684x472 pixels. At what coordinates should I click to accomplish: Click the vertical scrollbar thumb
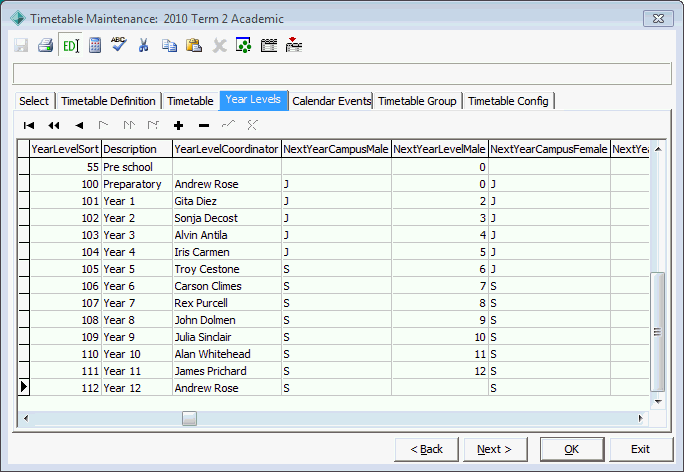coord(658,332)
